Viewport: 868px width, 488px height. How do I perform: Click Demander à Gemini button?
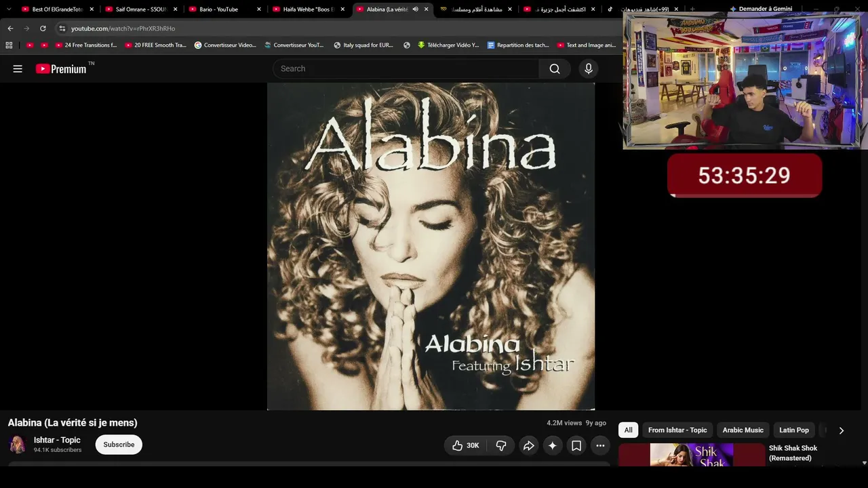(760, 9)
